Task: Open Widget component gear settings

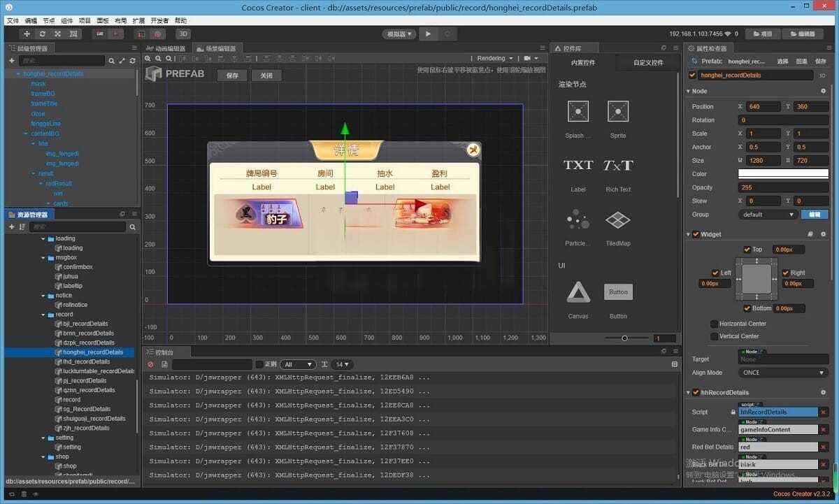Action: point(823,234)
